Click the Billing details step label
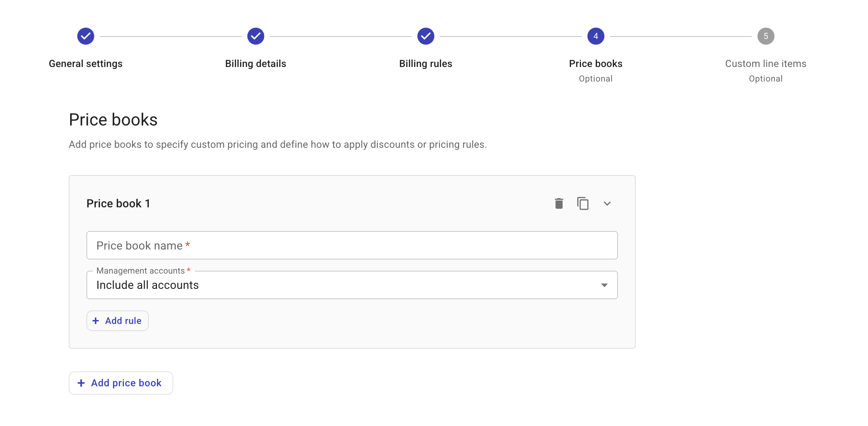Screen dimensions: 868x426 (255, 64)
